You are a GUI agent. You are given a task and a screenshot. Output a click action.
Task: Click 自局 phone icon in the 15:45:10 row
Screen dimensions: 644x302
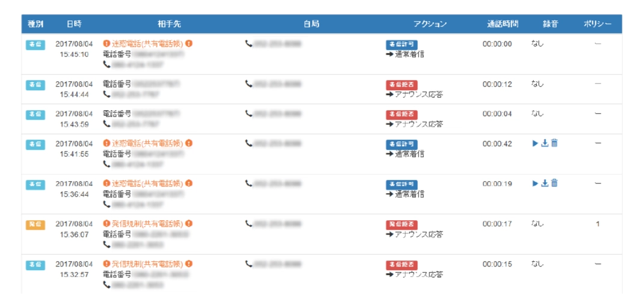pos(248,43)
